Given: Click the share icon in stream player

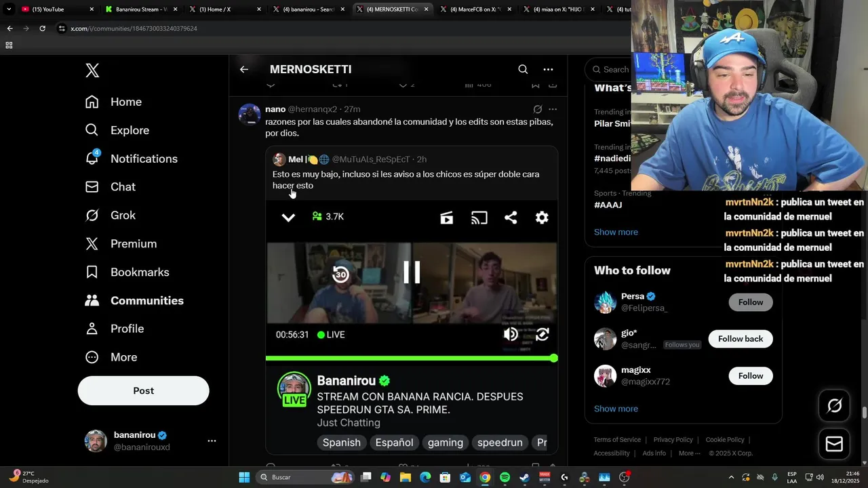Looking at the screenshot, I should pyautogui.click(x=511, y=218).
